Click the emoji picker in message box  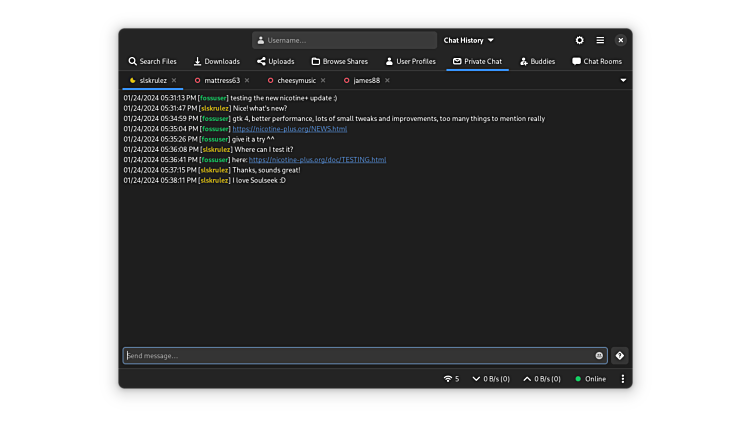(599, 356)
